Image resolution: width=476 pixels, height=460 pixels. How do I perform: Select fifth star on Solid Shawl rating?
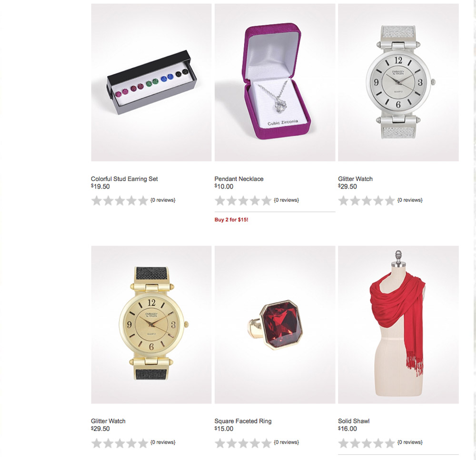tap(390, 443)
